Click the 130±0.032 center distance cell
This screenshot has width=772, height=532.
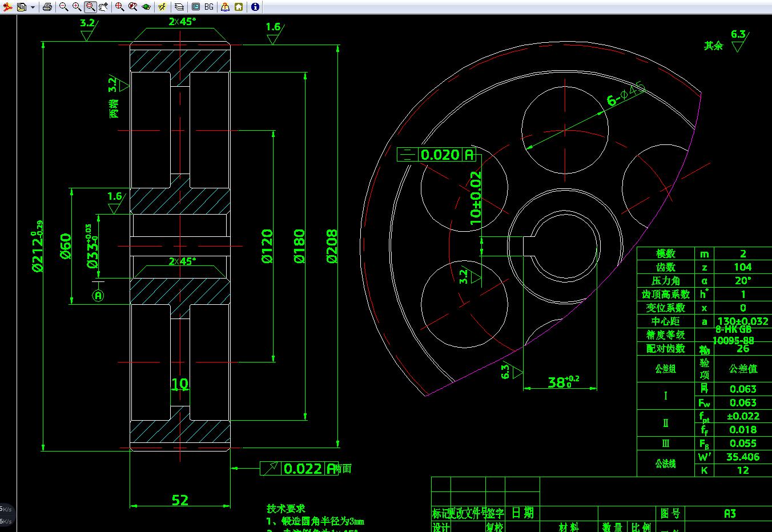point(742,321)
